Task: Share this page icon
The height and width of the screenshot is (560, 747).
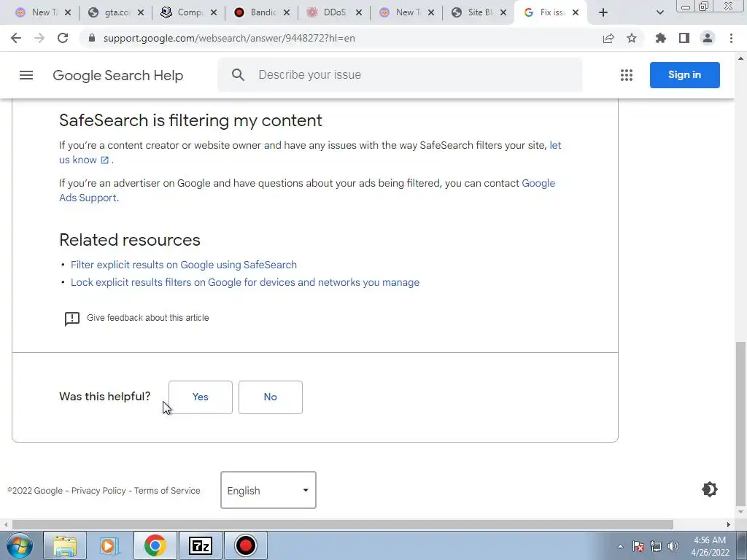Action: 608,38
